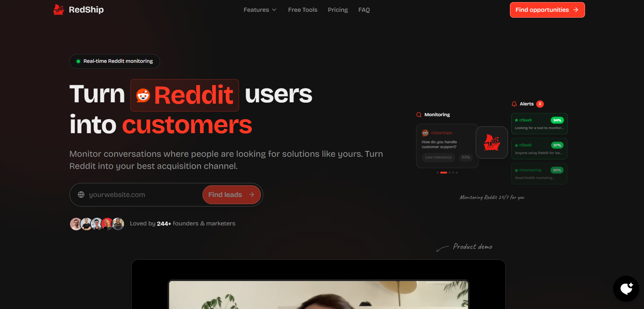Open the r/SaaS 94% alert card
This screenshot has height=309, width=644.
(539, 124)
